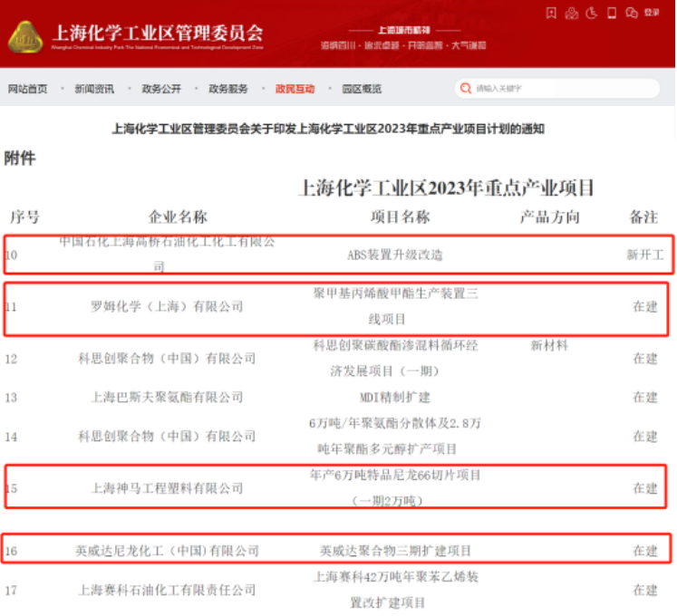Go to the 新闻资讯 menu

pyautogui.click(x=94, y=89)
